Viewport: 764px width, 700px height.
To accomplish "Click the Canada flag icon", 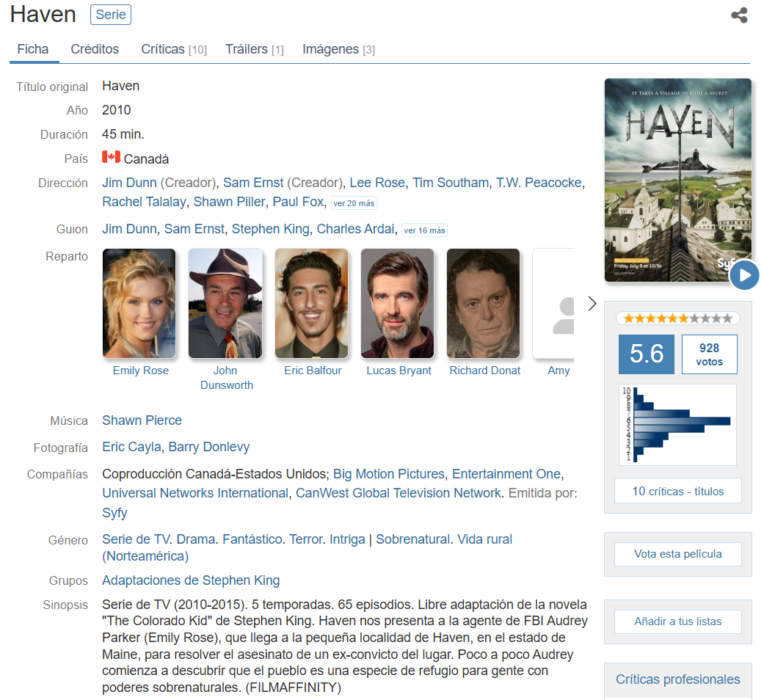I will [x=111, y=158].
